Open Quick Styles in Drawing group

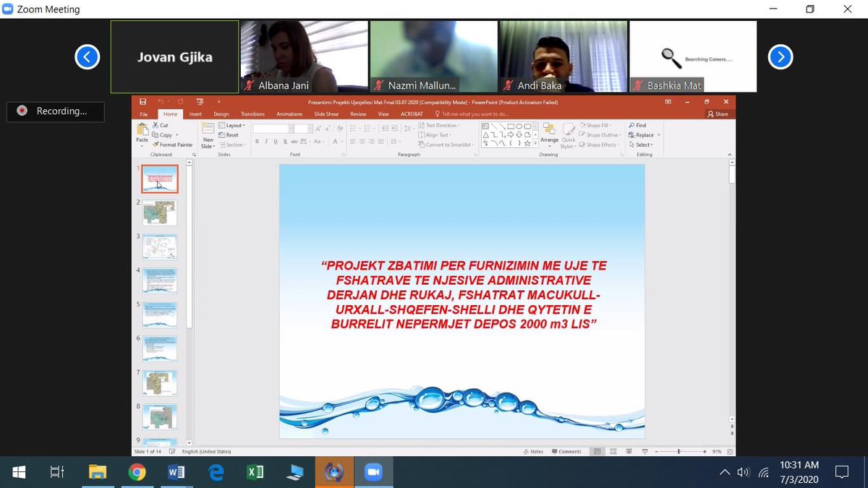click(569, 134)
